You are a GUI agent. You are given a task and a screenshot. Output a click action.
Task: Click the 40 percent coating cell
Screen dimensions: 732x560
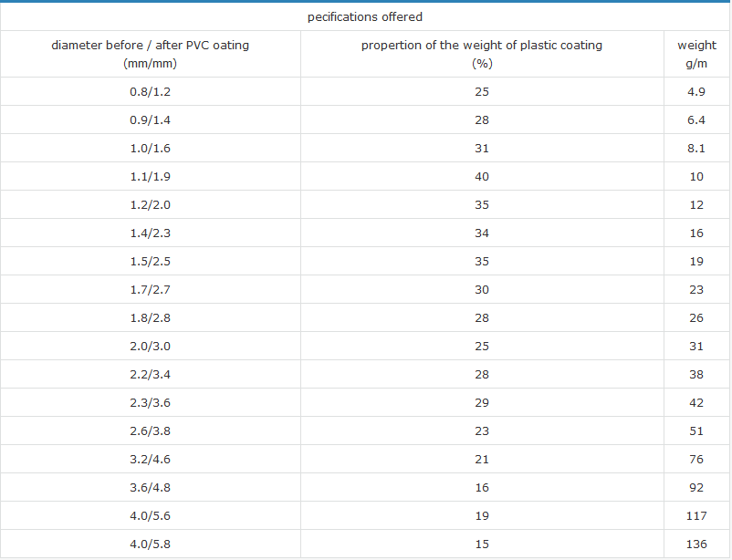tap(482, 176)
